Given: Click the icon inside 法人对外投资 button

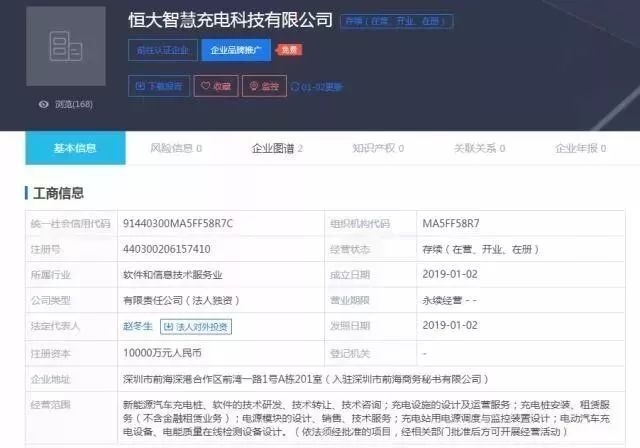Looking at the screenshot, I should [x=168, y=327].
